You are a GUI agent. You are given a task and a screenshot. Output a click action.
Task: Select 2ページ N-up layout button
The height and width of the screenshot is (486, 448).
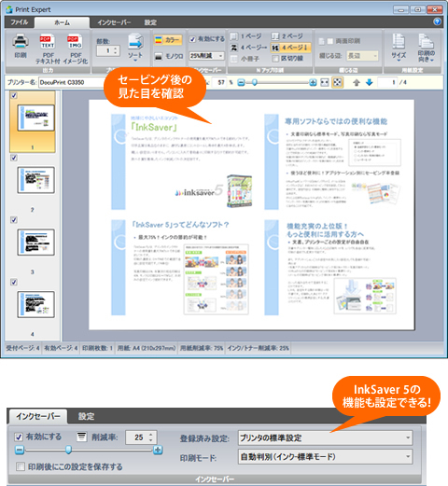point(287,36)
